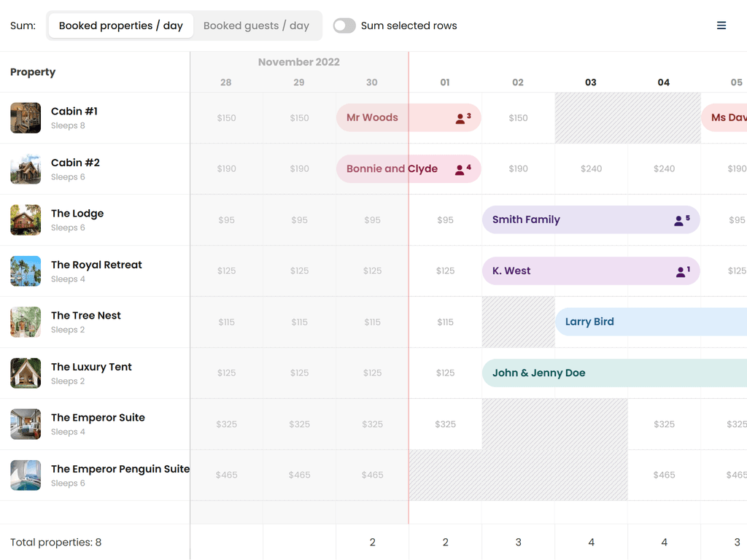Select Booked properties / day tab
This screenshot has height=560, width=747.
pyautogui.click(x=121, y=26)
